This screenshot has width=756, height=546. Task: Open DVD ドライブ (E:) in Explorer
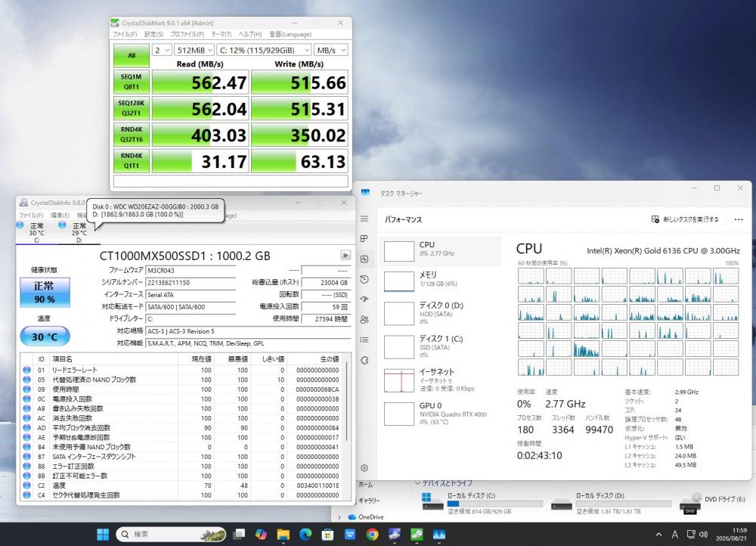click(713, 503)
